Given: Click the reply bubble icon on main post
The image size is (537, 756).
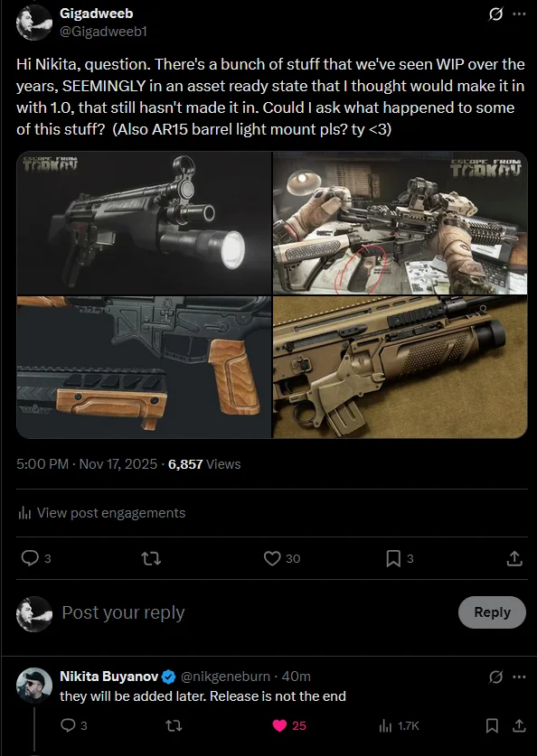Looking at the screenshot, I should 30,558.
